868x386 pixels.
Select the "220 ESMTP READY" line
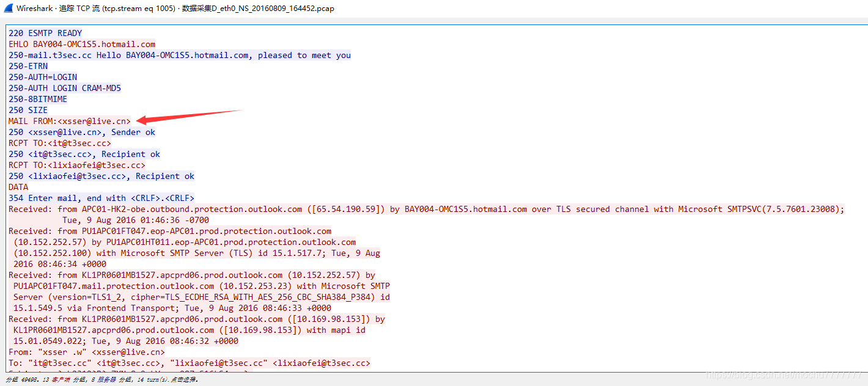(45, 33)
